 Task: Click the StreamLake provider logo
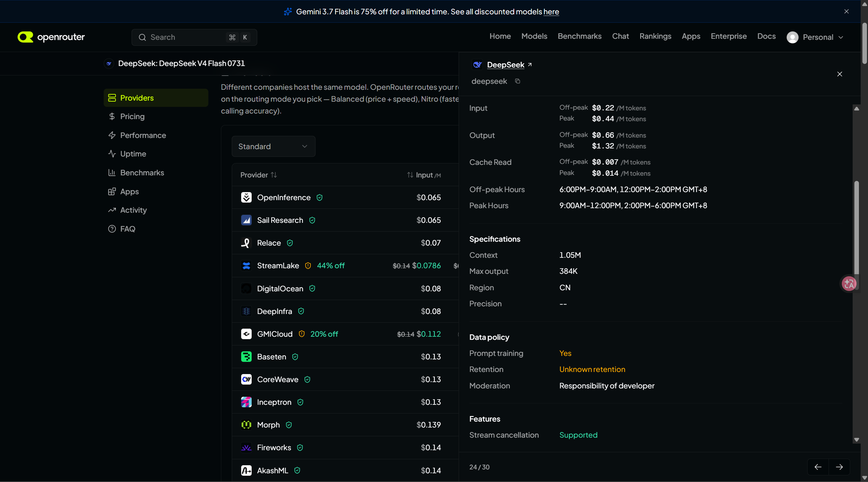pyautogui.click(x=246, y=265)
